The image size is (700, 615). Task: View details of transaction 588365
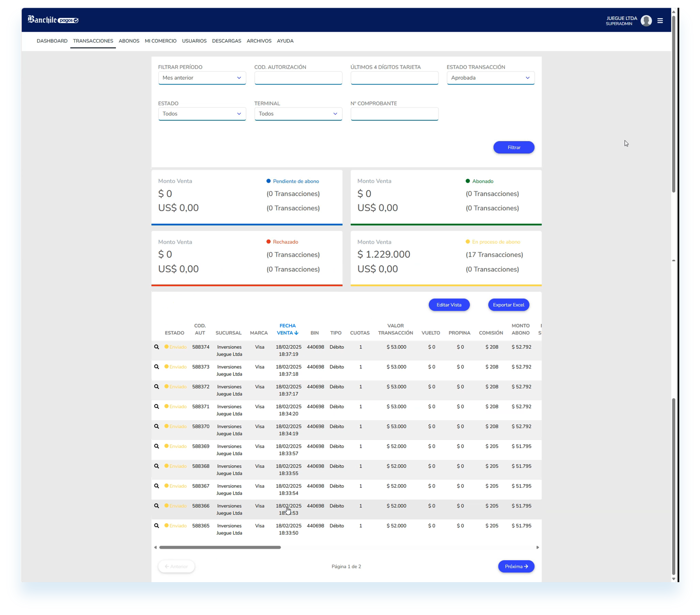156,526
